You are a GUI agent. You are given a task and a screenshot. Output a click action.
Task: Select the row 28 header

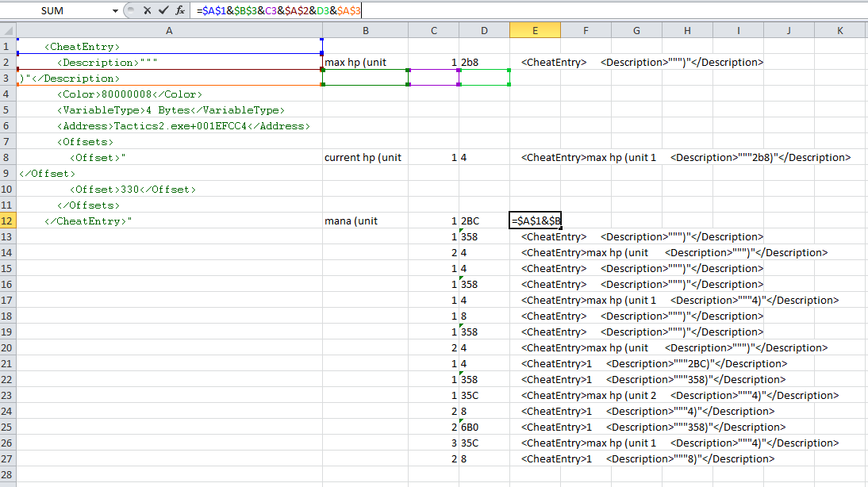point(8,474)
